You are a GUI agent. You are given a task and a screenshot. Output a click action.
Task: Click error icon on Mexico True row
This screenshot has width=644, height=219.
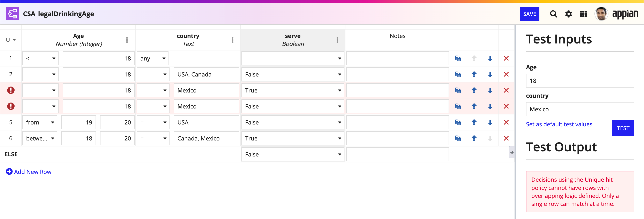pyautogui.click(x=11, y=90)
